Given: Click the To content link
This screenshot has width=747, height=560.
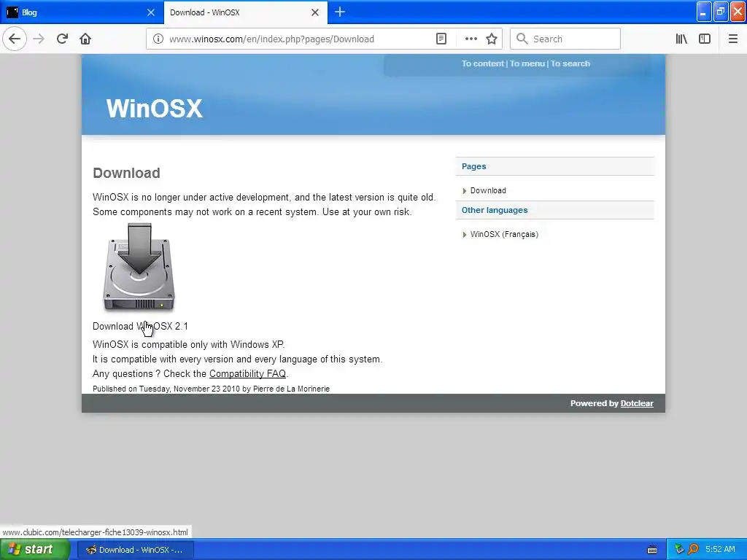Looking at the screenshot, I should [x=482, y=63].
